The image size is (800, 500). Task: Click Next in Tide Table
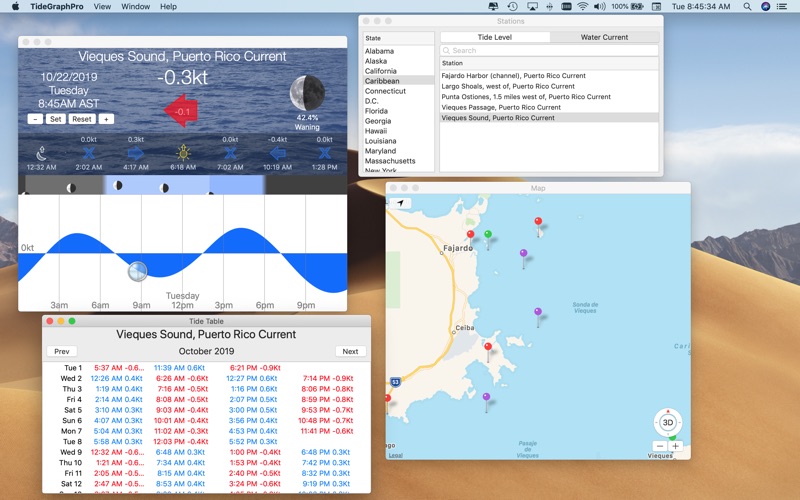coord(351,352)
